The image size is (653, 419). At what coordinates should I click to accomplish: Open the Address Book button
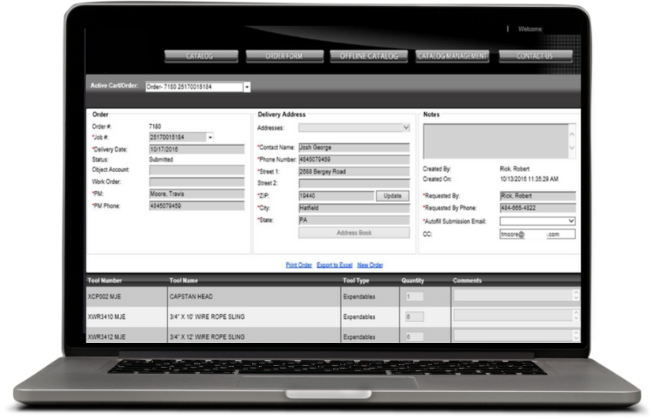click(354, 233)
